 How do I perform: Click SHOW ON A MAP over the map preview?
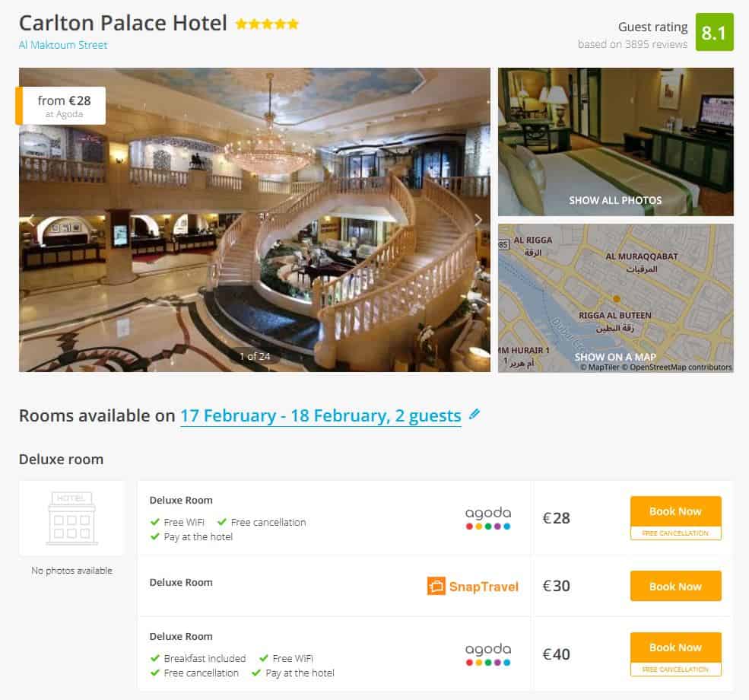click(x=614, y=355)
